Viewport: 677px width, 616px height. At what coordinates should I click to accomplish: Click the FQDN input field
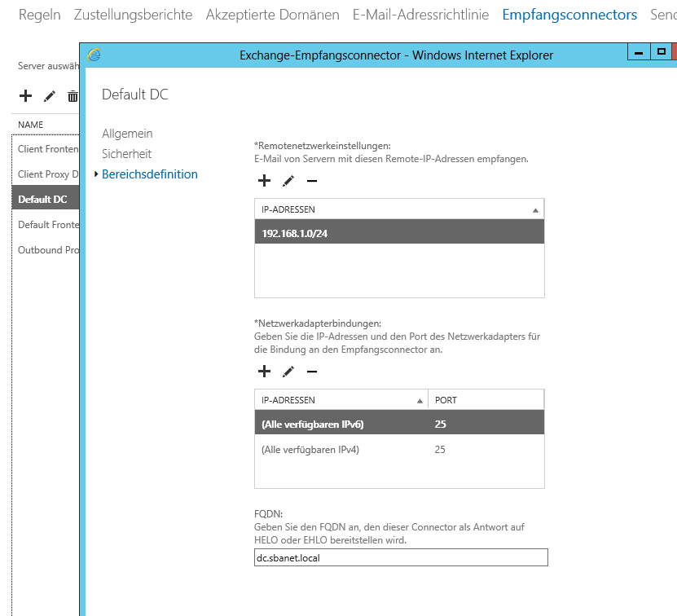click(x=401, y=557)
